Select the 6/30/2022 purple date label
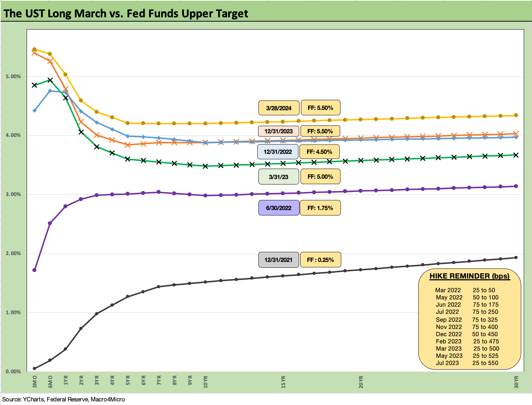 [278, 208]
